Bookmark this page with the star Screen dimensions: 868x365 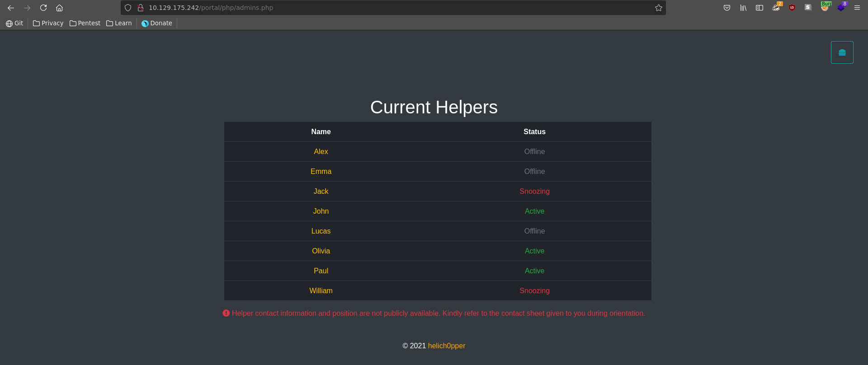pos(659,8)
